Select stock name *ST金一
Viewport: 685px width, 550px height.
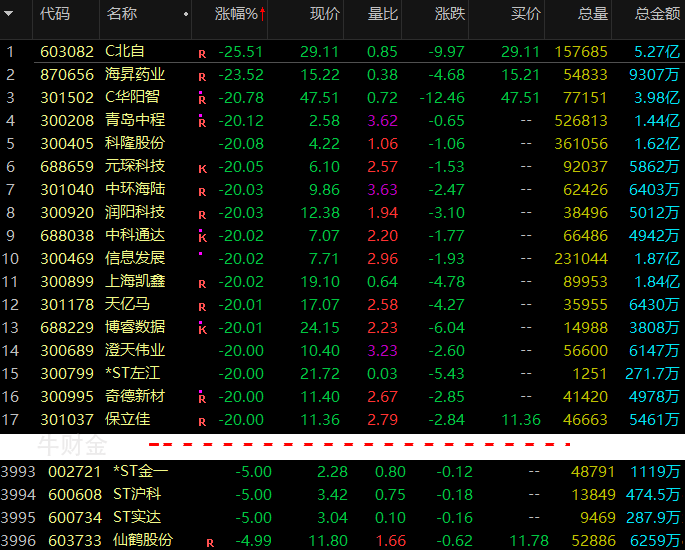140,472
